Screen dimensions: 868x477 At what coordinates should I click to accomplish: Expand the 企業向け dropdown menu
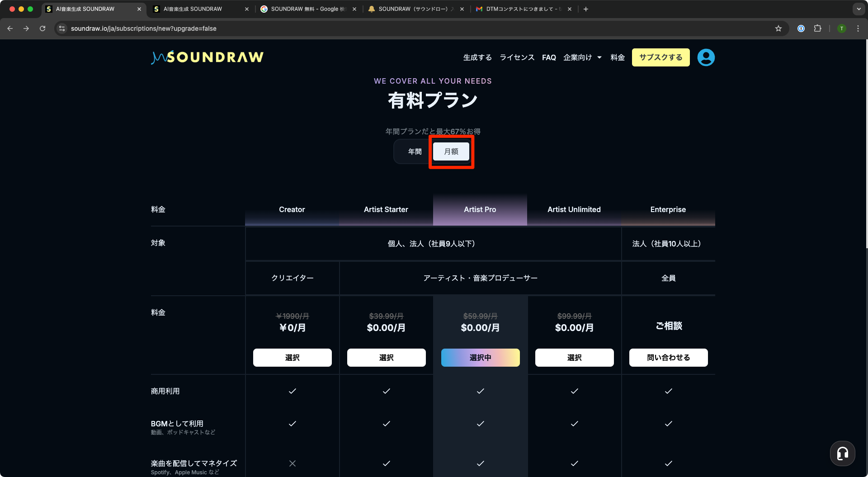tap(582, 57)
